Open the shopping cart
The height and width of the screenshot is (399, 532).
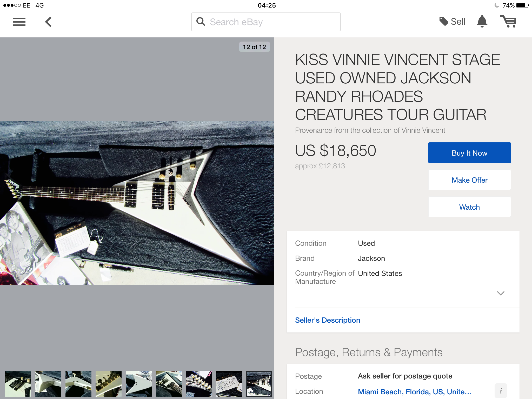point(508,21)
